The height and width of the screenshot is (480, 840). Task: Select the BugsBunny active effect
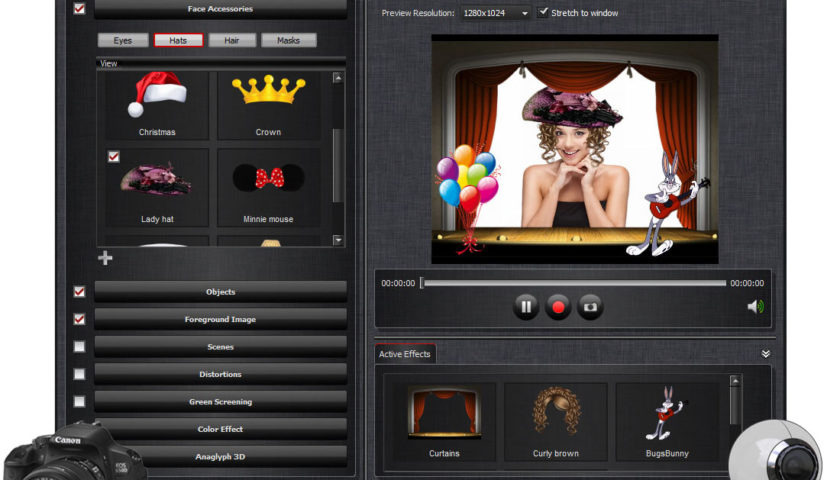pyautogui.click(x=667, y=422)
